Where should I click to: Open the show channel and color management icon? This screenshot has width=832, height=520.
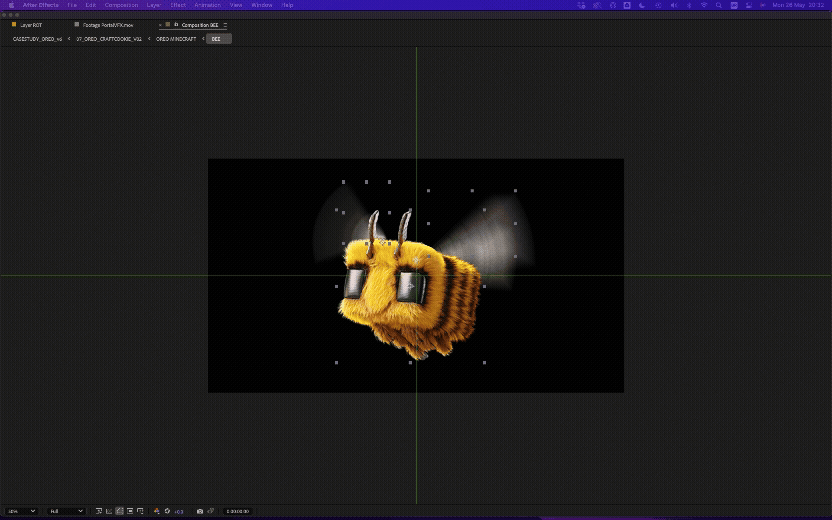pos(157,511)
